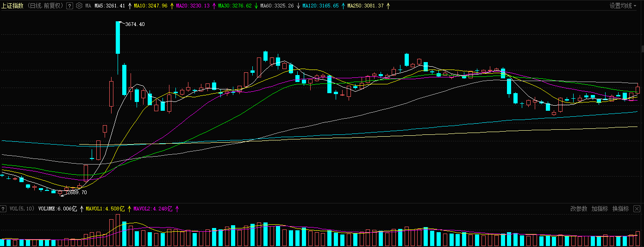Screen dimensions: 644x247
Task: Open the 设置均线 dropdown
Action: [x=623, y=6]
